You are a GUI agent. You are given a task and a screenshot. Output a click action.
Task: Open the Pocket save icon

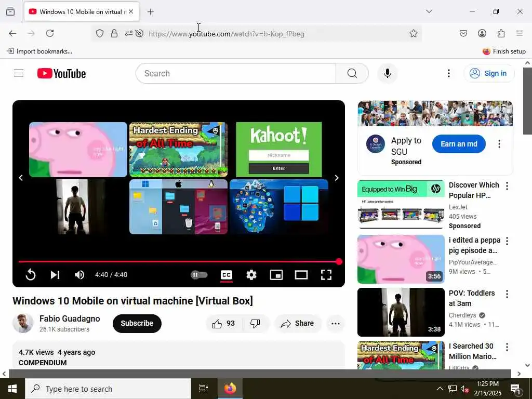(463, 33)
